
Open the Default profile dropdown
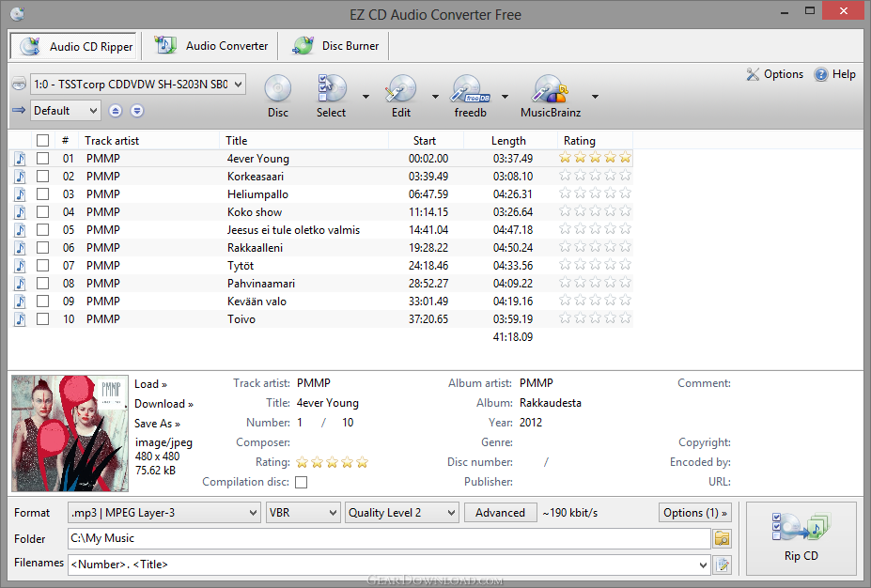(65, 111)
